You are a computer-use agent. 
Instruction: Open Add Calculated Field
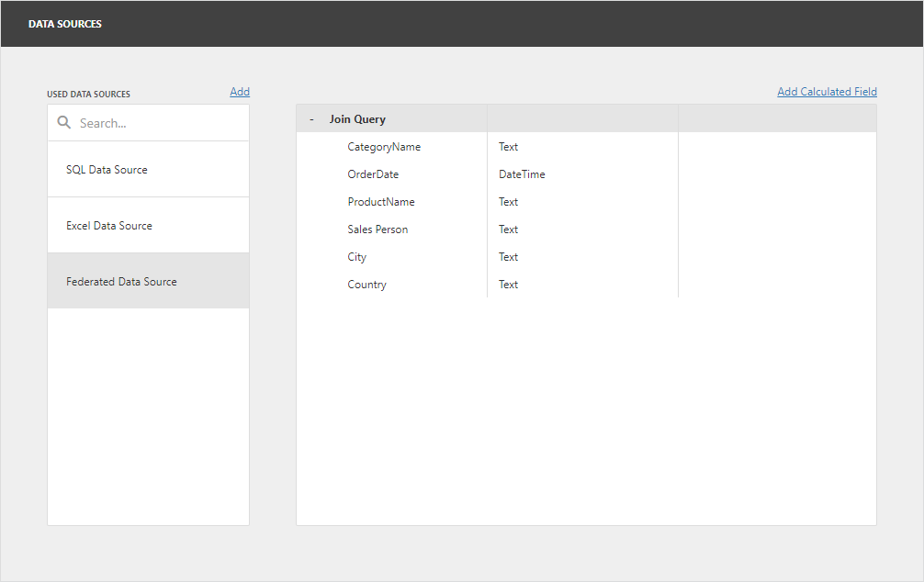(826, 91)
